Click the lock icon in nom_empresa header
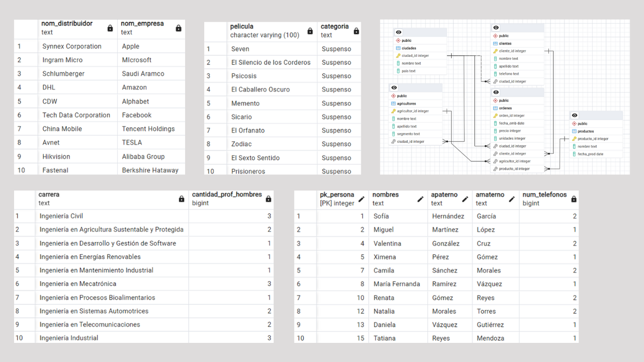 (x=178, y=28)
